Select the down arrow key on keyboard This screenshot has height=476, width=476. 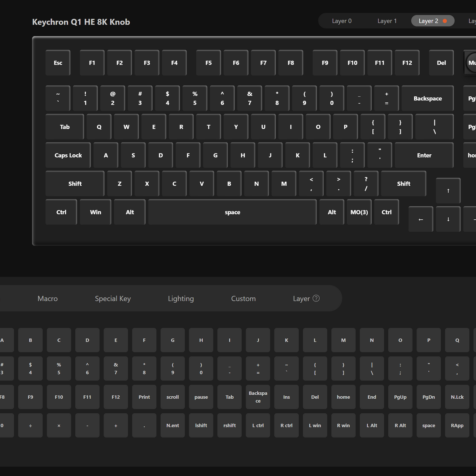click(x=448, y=219)
